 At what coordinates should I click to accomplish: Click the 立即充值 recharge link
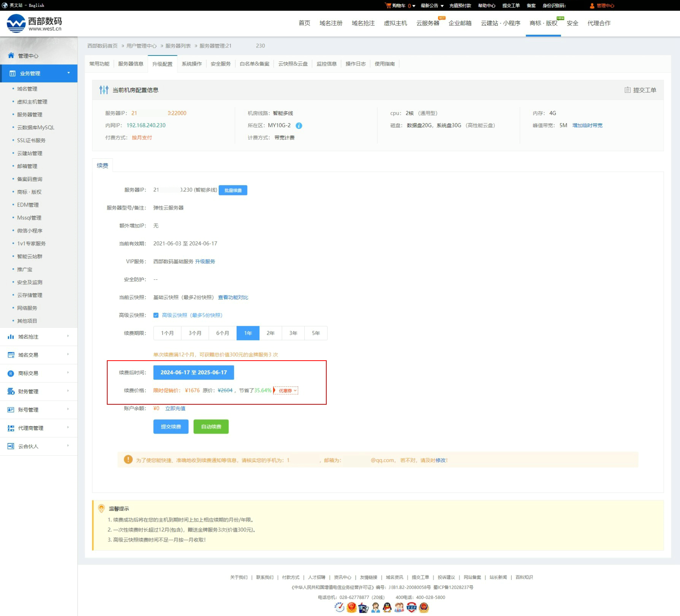click(175, 409)
